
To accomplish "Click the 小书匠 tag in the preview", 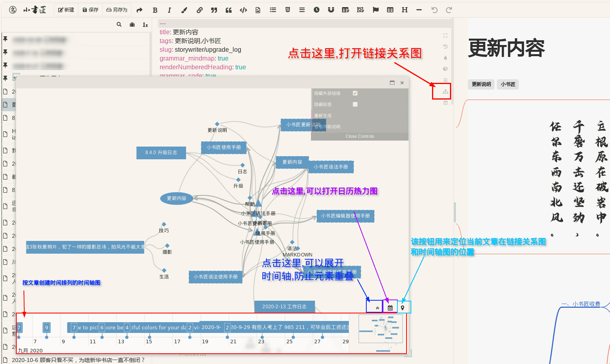I will pyautogui.click(x=508, y=84).
